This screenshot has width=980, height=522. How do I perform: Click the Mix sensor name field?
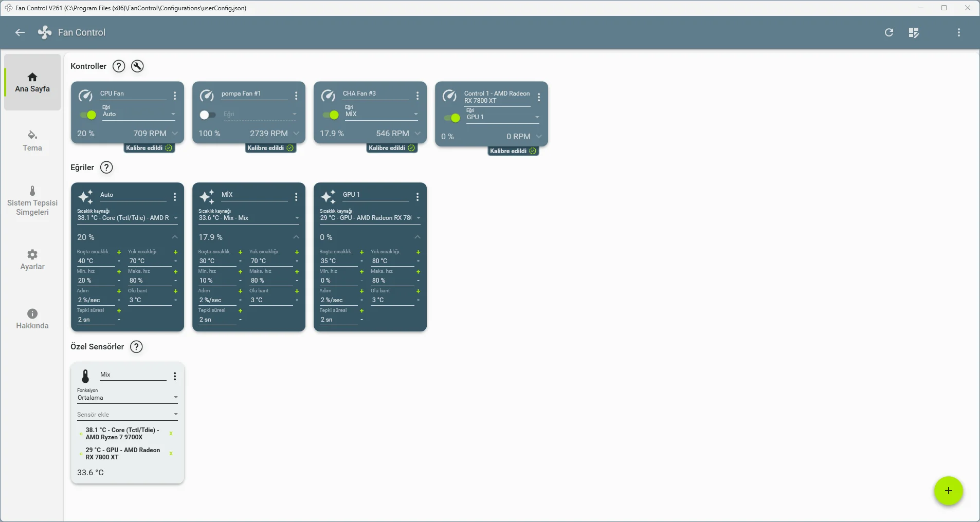pos(133,375)
